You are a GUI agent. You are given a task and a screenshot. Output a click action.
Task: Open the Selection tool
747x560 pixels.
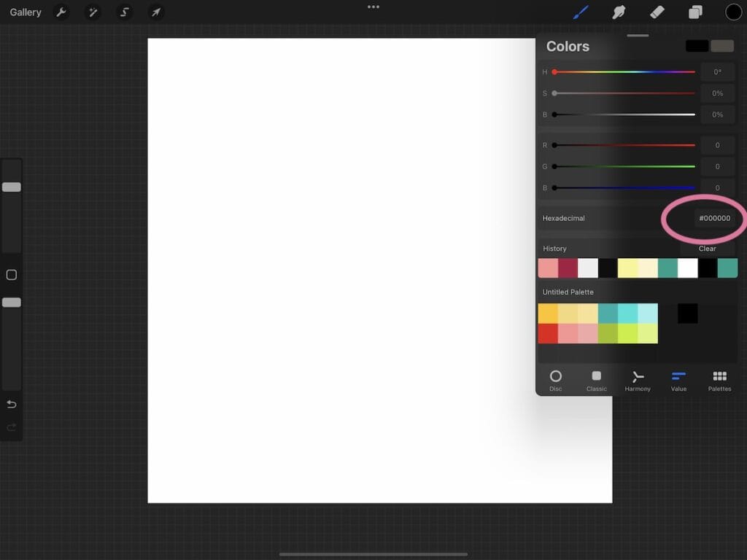pyautogui.click(x=123, y=12)
